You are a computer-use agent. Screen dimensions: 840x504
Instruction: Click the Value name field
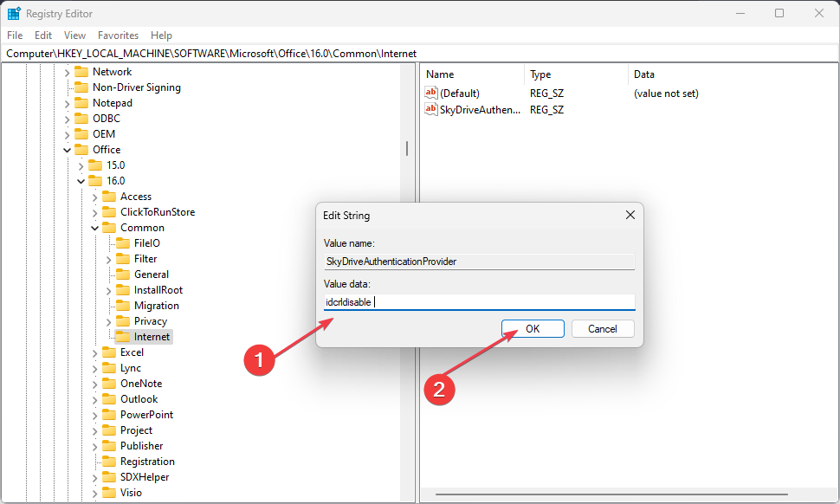tap(480, 262)
